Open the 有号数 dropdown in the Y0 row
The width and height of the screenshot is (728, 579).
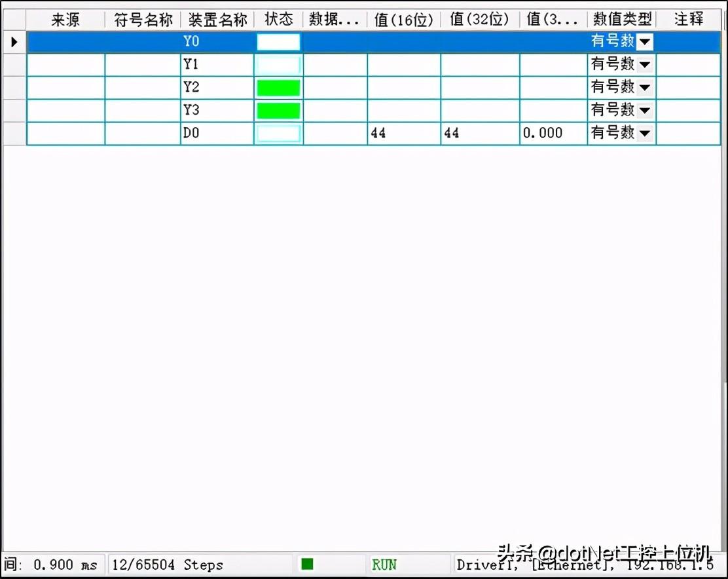pos(644,42)
